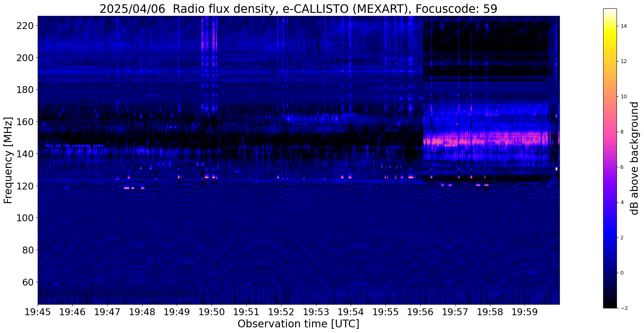Viewport: 644px width, 333px height.
Task: Click the 19:53 time tick label
Action: tap(316, 312)
